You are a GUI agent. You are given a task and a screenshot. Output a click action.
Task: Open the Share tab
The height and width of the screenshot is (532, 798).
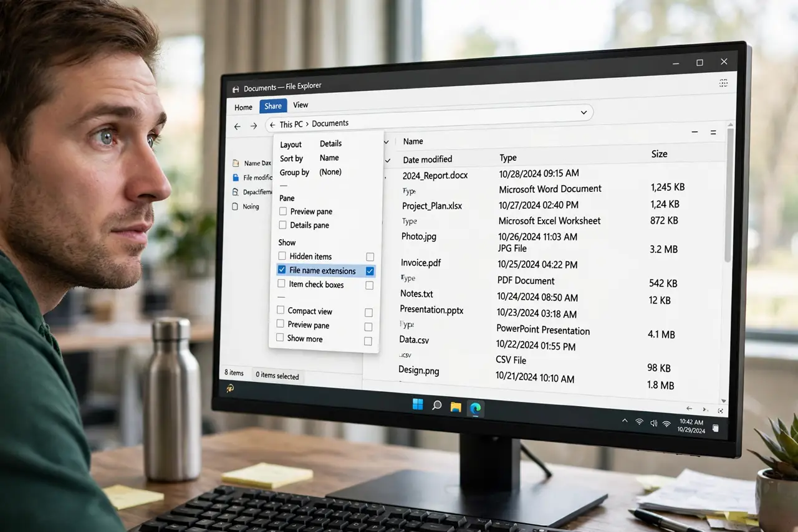pos(273,106)
